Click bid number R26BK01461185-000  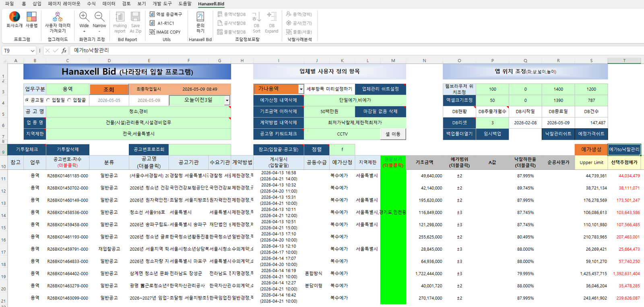pyautogui.click(x=68, y=176)
